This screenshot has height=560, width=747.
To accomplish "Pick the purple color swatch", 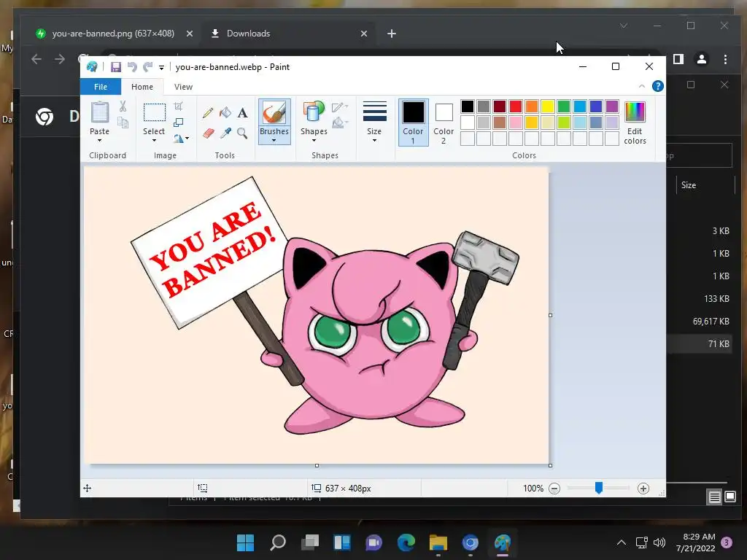I will pyautogui.click(x=612, y=106).
